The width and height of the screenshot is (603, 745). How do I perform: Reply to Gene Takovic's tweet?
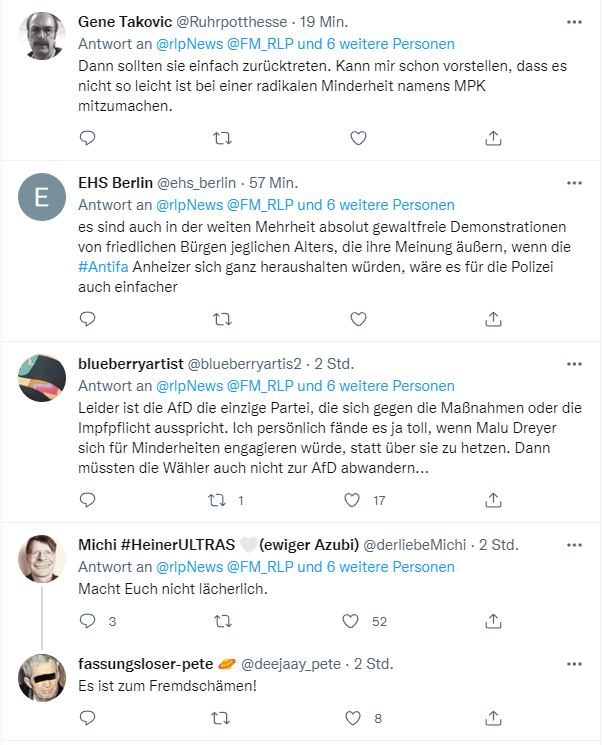87,138
